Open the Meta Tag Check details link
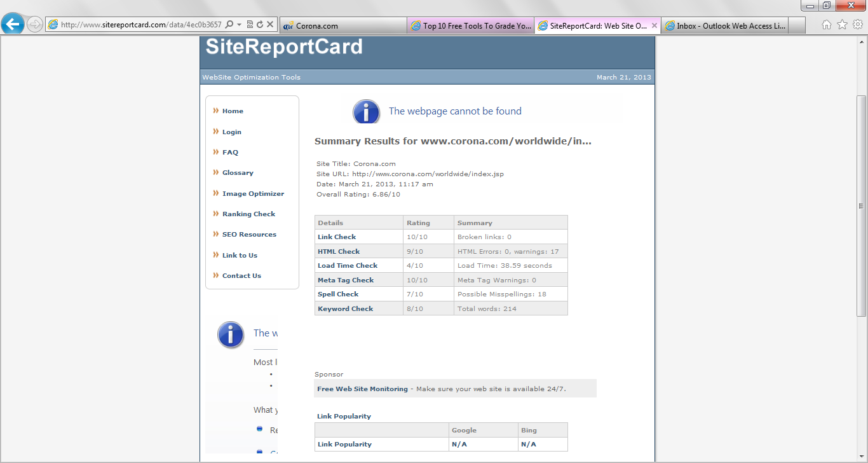Image resolution: width=868 pixels, height=463 pixels. point(346,280)
